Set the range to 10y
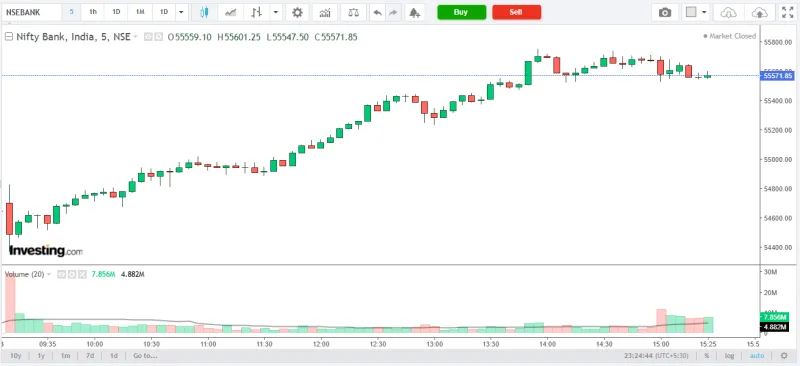This screenshot has height=366, width=800. (16, 356)
